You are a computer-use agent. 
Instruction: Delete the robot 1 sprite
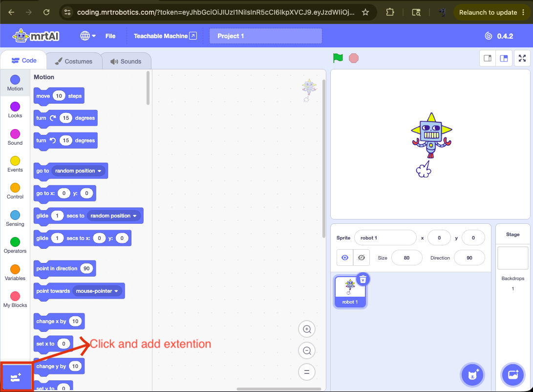point(362,280)
